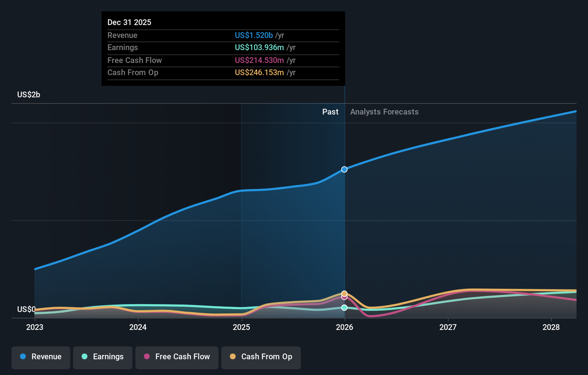
Task: Click the pink Free Cash Flow data point marker
Action: [344, 298]
